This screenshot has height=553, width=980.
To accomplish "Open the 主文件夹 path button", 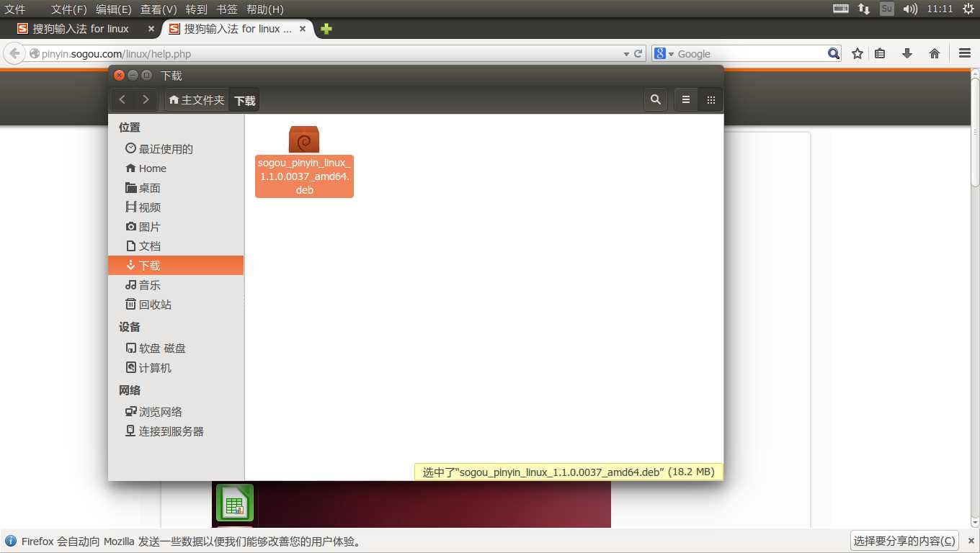I will (x=197, y=100).
